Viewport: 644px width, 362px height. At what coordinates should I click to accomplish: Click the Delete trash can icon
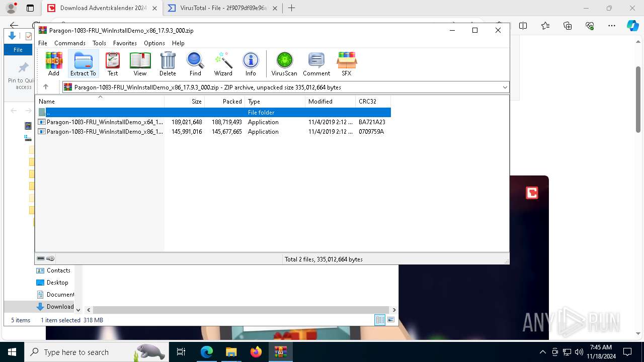[x=168, y=64]
